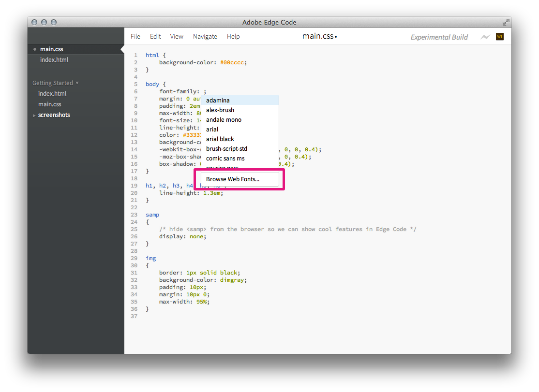Open the View menu
The width and height of the screenshot is (539, 392).
pos(177,36)
